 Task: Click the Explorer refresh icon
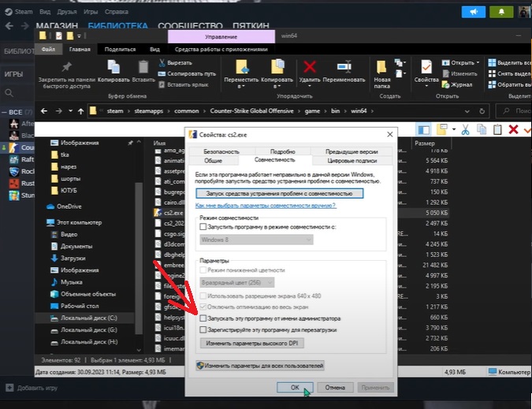click(482, 111)
